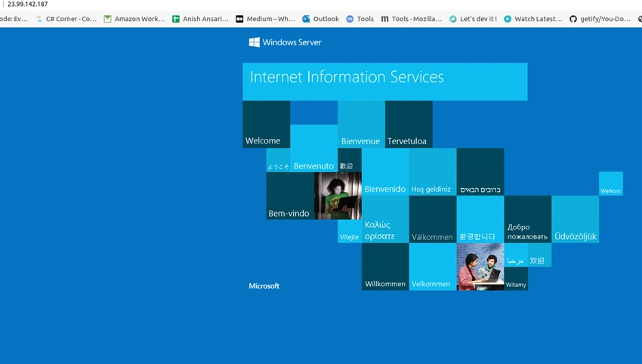Click the Bienvenue tile

point(361,125)
